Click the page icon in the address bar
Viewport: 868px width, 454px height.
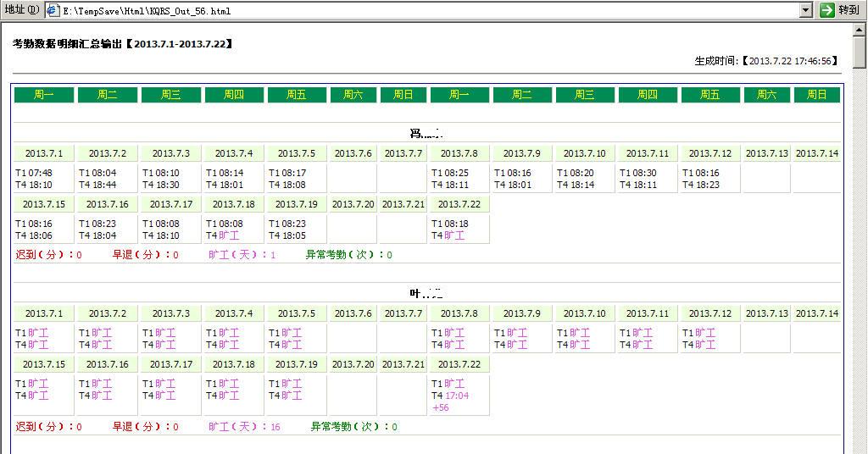point(53,10)
